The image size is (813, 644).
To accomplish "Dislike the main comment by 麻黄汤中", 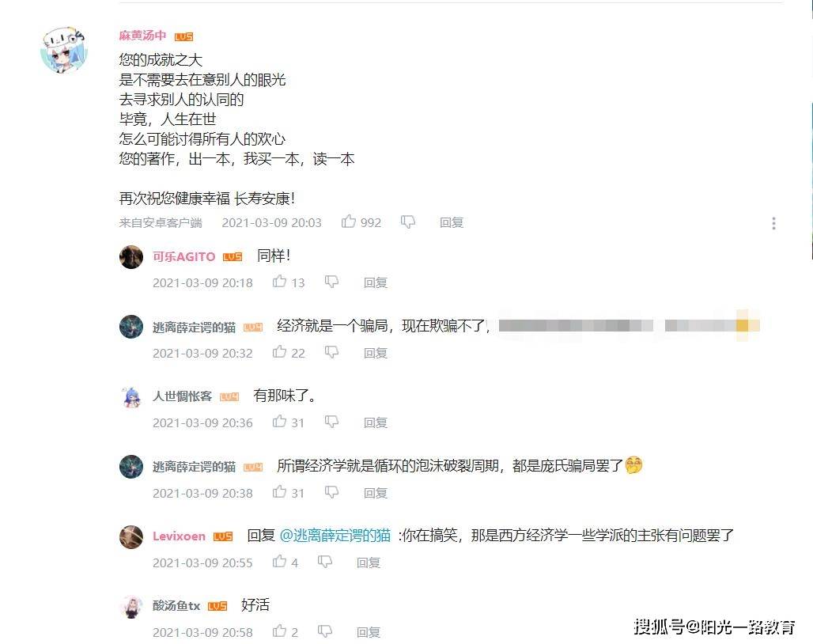I will tap(408, 222).
